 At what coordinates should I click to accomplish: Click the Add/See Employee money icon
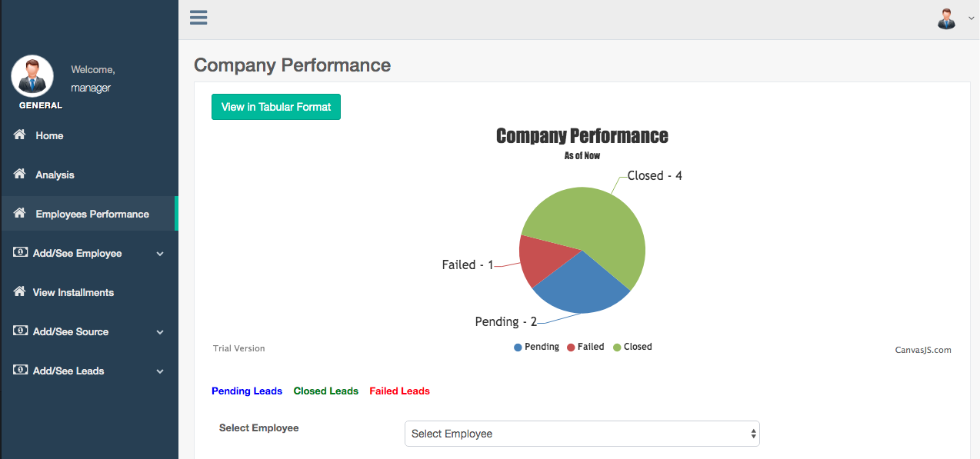tap(20, 252)
